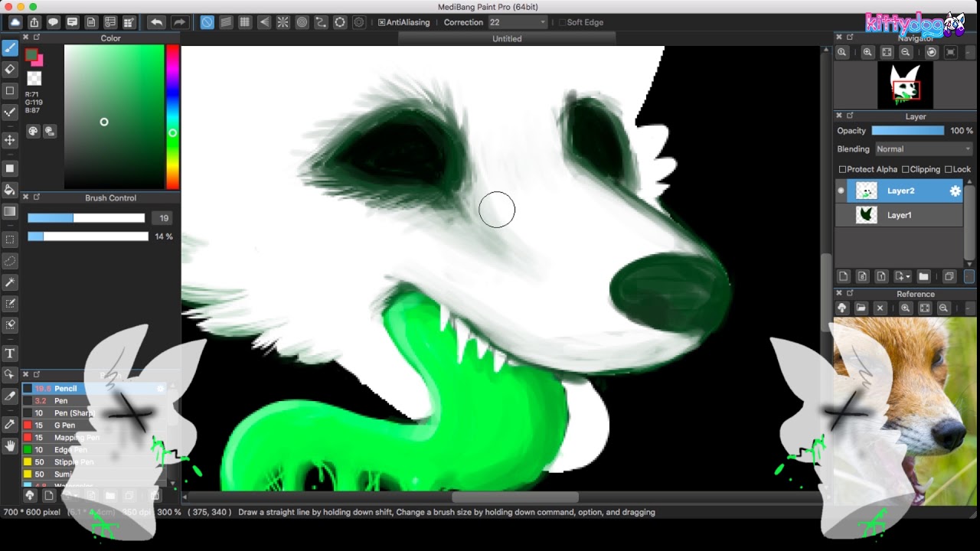
Task: Toggle the Soft Edge checkbox
Action: (562, 22)
